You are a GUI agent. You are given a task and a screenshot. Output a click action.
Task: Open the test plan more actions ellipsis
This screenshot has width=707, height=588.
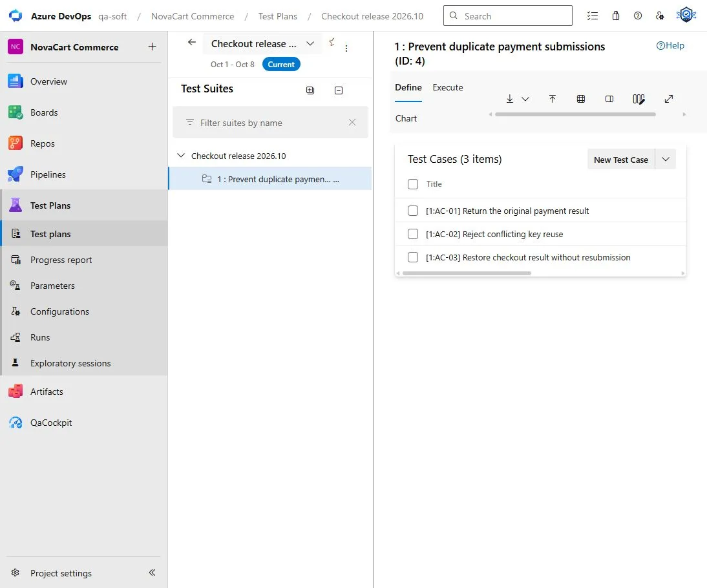pyautogui.click(x=346, y=48)
